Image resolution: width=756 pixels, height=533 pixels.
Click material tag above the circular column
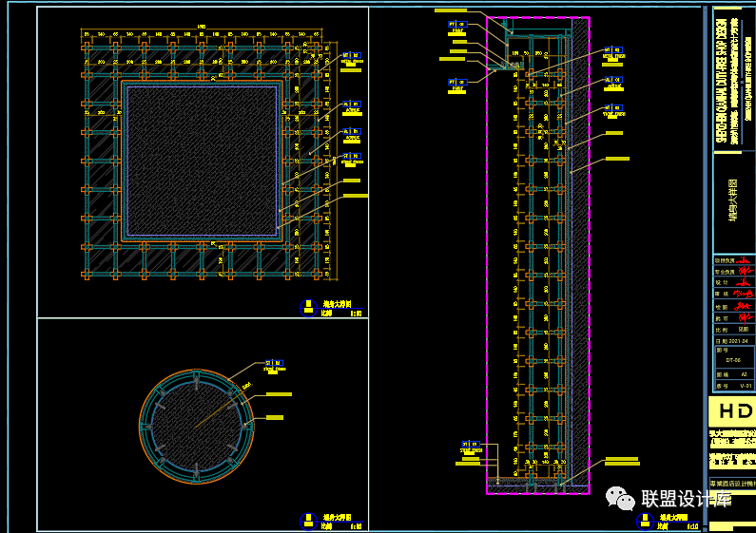(x=274, y=362)
